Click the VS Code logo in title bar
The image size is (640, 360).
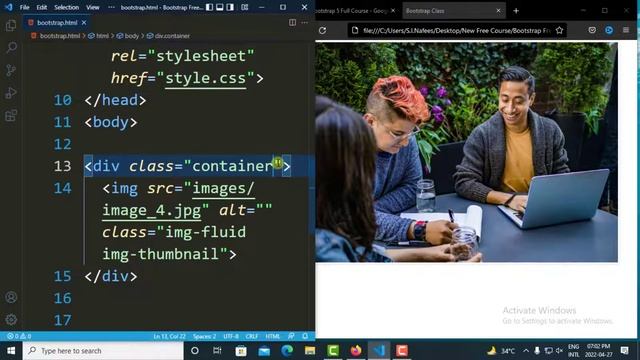pyautogui.click(x=9, y=7)
